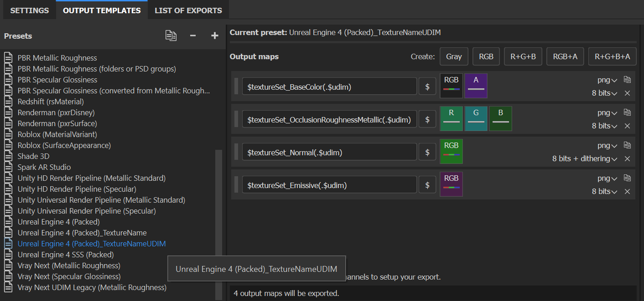
Task: Open bit depth dropdown for OcclusionRoughnessMetallic
Action: [x=605, y=126]
